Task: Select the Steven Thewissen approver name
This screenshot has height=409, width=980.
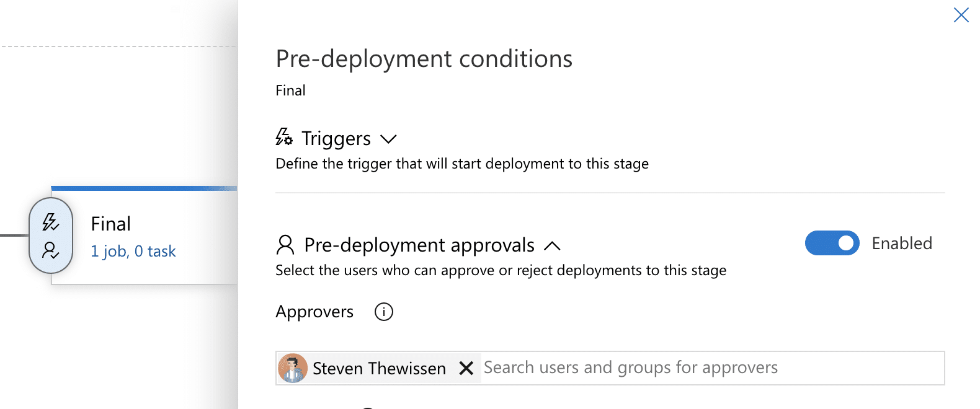Action: pyautogui.click(x=379, y=368)
